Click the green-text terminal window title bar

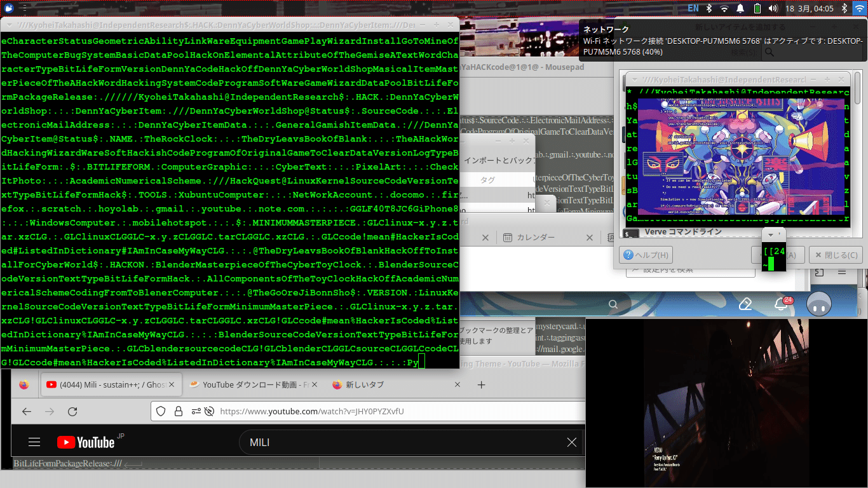click(229, 25)
